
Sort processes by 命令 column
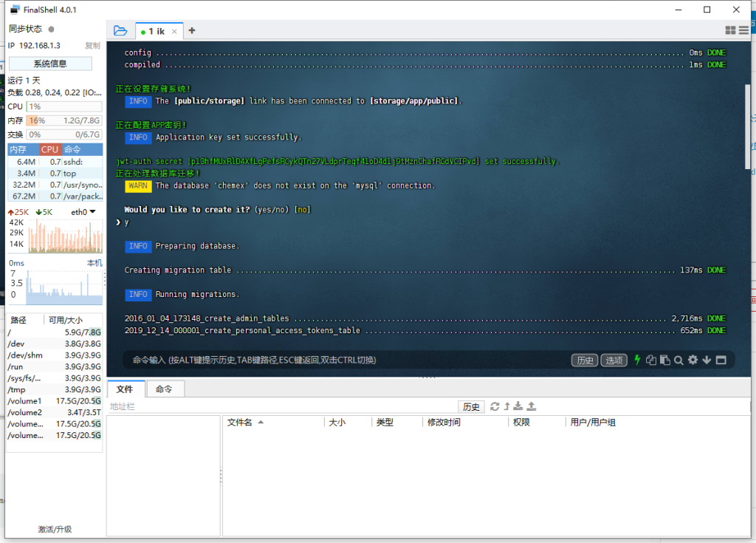[x=82, y=150]
